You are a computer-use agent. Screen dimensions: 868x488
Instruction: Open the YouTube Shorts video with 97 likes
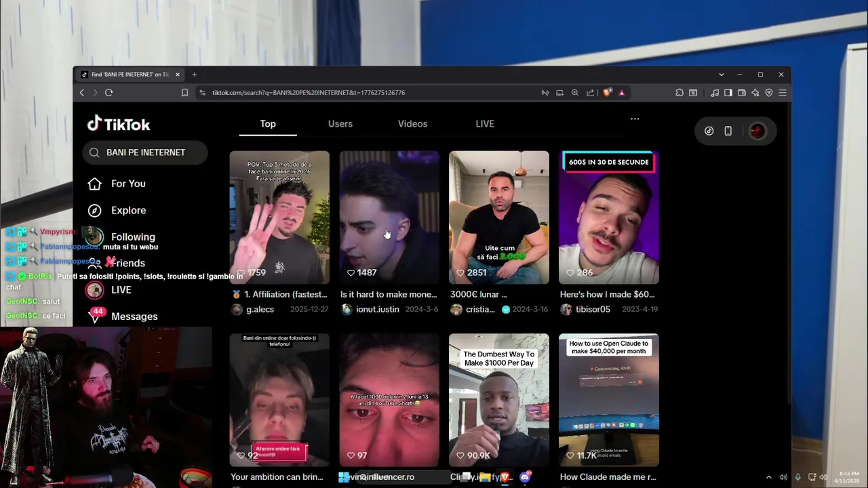pyautogui.click(x=389, y=400)
